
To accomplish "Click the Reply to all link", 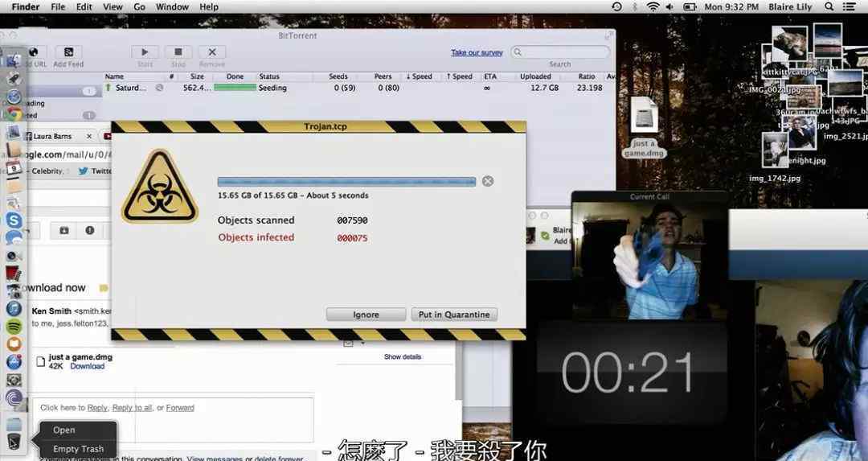I will click(132, 408).
